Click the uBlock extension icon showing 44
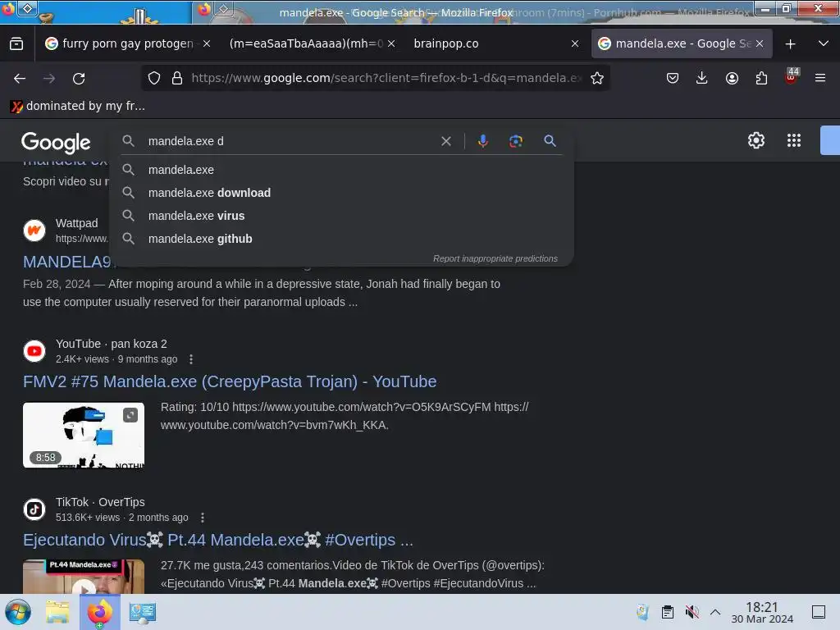Viewport: 840px width, 630px height. [x=792, y=76]
